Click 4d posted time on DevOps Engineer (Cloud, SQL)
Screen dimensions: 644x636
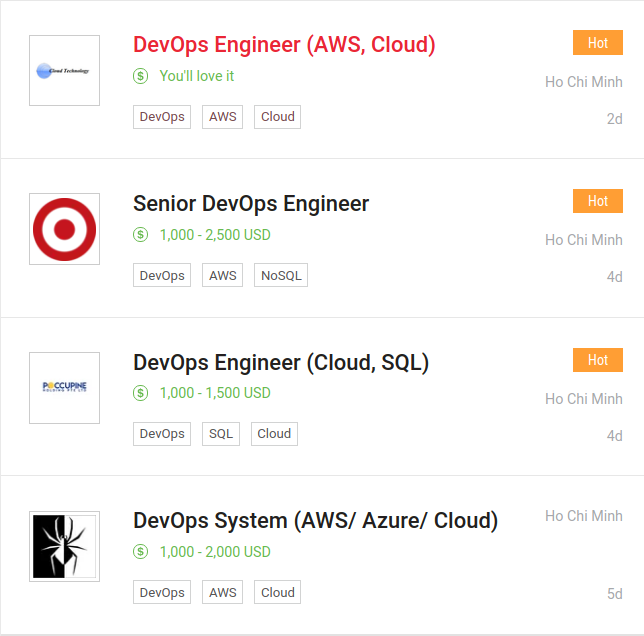614,436
